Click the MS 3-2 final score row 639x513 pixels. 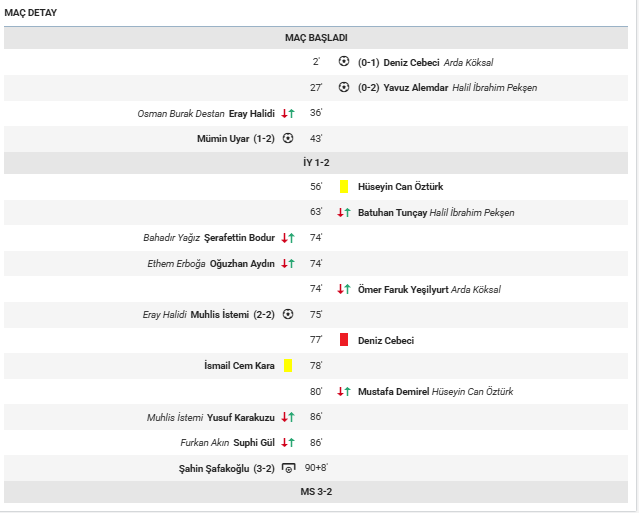pos(316,492)
